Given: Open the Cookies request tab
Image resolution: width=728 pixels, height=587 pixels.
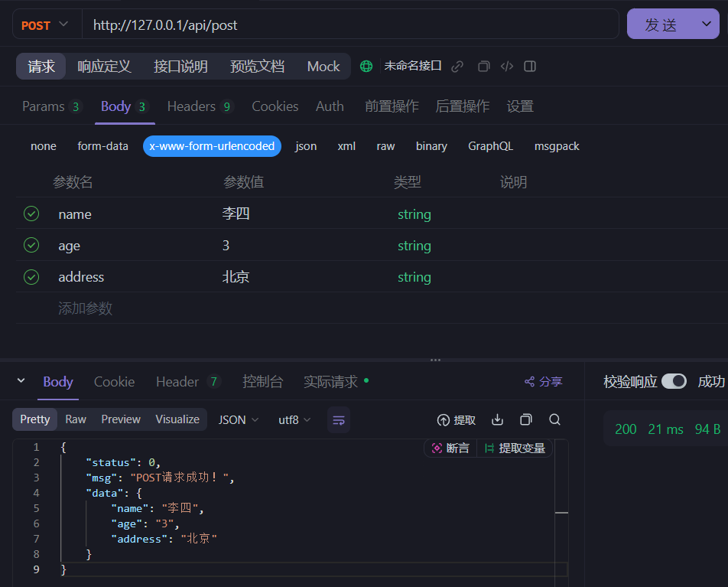Looking at the screenshot, I should (x=275, y=106).
